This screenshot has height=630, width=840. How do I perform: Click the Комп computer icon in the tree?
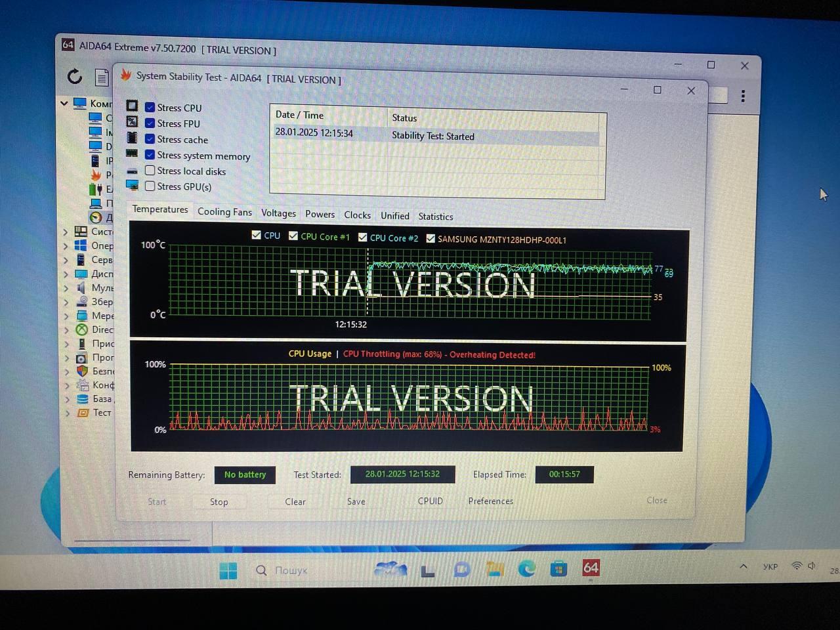tap(80, 103)
